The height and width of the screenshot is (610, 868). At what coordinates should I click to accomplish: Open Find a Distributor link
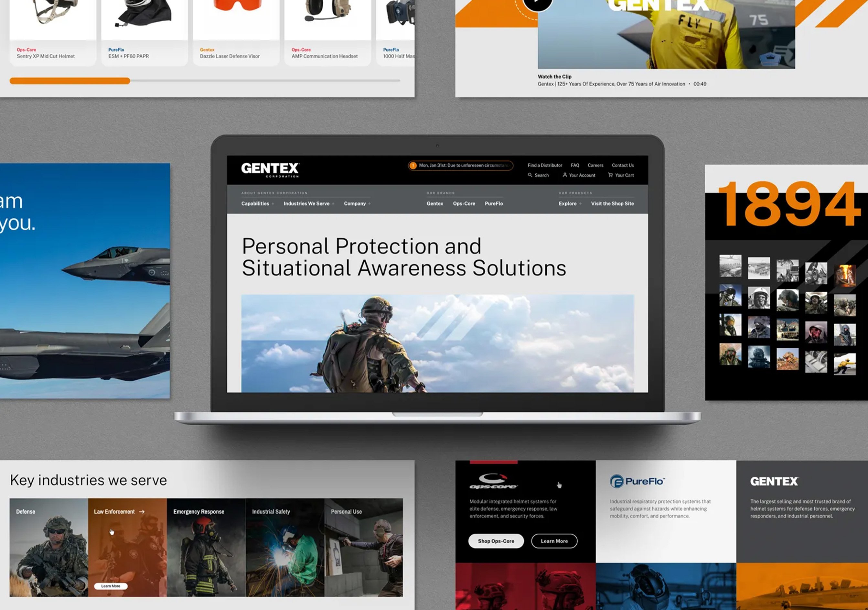545,165
